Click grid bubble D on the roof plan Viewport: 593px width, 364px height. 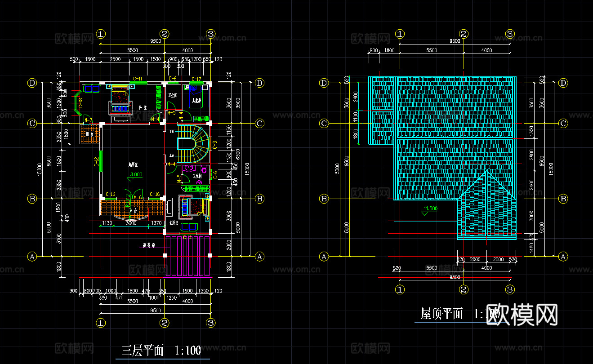point(324,84)
